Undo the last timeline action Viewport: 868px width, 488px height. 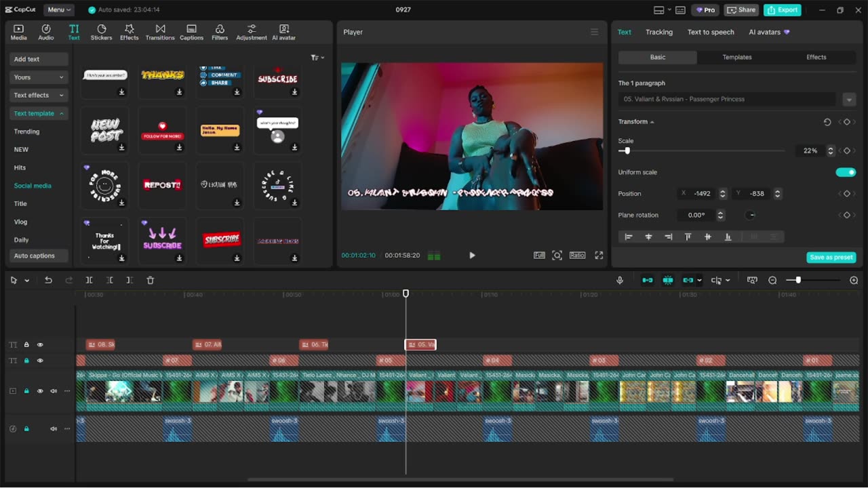48,280
